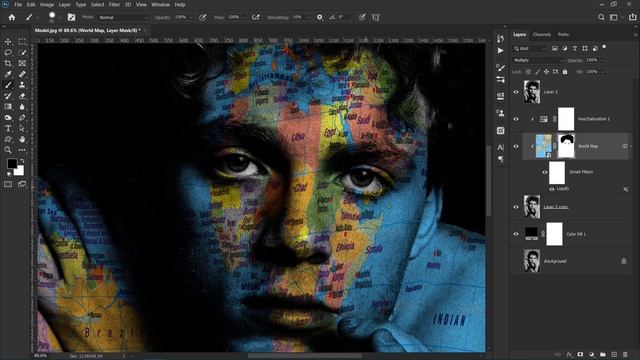Create new adjustment layer icon
The width and height of the screenshot is (640, 360).
coord(592,354)
